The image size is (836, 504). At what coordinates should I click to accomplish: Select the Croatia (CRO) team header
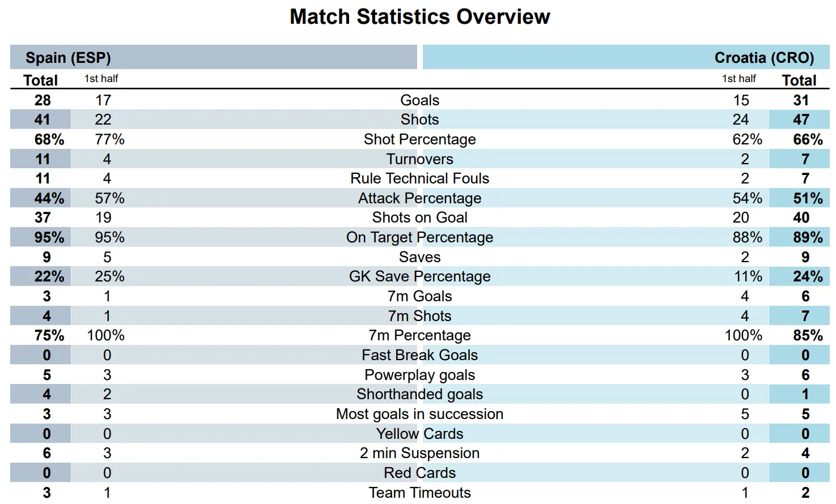763,58
